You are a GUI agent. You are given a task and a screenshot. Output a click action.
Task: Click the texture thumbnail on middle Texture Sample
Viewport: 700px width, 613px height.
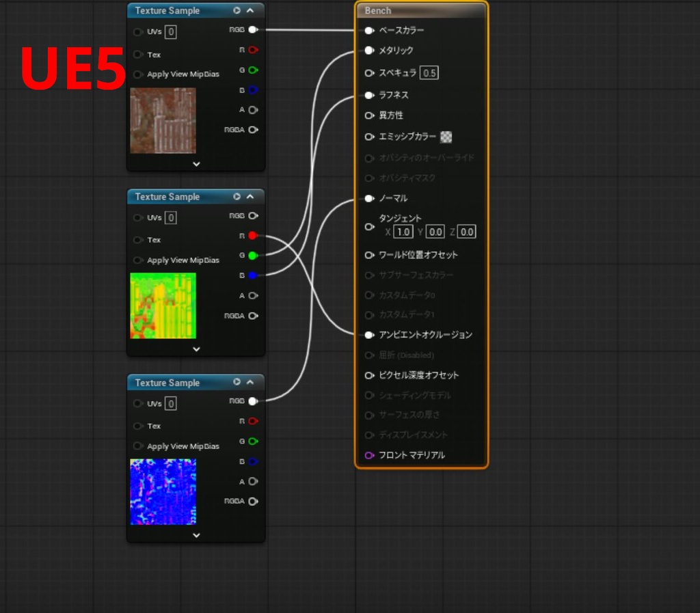163,306
